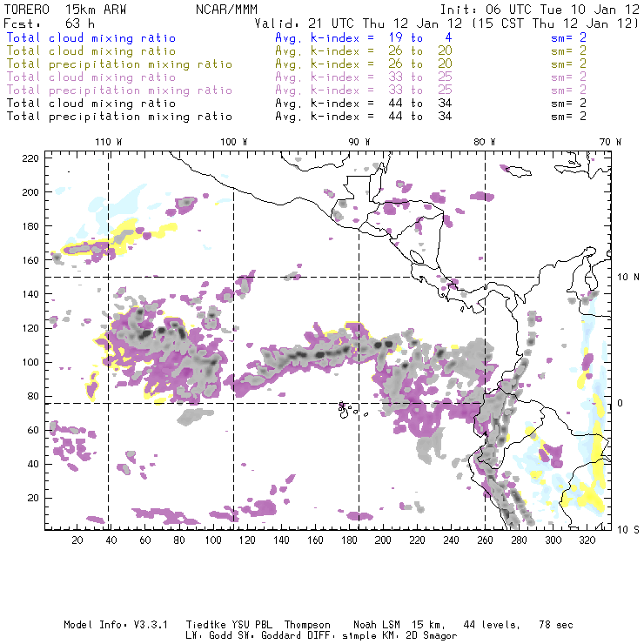This screenshot has width=644, height=644.
Task: Click the '260' tick on the horizontal axis
Action: pyautogui.click(x=485, y=540)
